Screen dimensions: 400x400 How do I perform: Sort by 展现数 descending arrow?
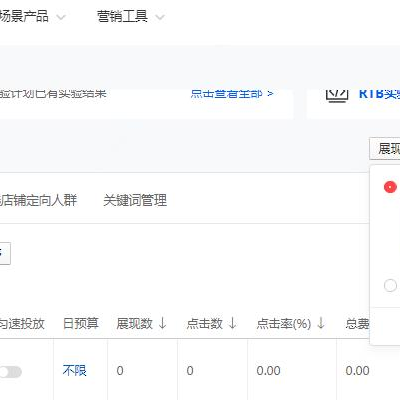(x=163, y=323)
